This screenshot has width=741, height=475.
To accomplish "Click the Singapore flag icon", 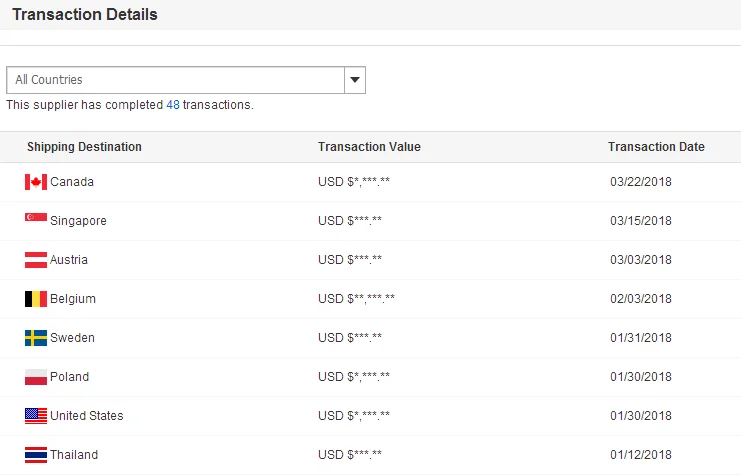I will pyautogui.click(x=36, y=220).
